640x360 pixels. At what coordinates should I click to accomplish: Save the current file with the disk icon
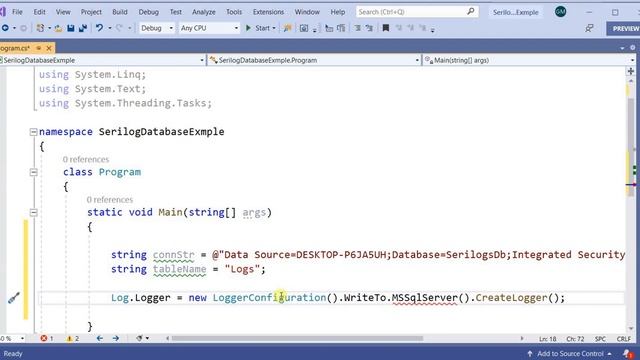pyautogui.click(x=71, y=28)
